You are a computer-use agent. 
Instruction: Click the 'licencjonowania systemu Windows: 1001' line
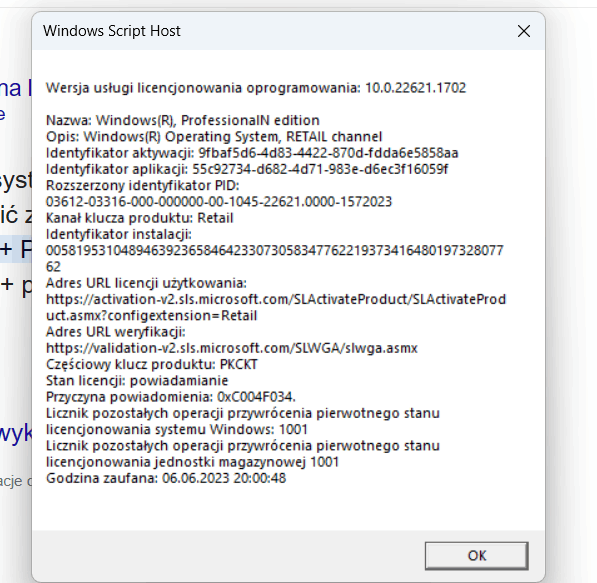coord(177,430)
